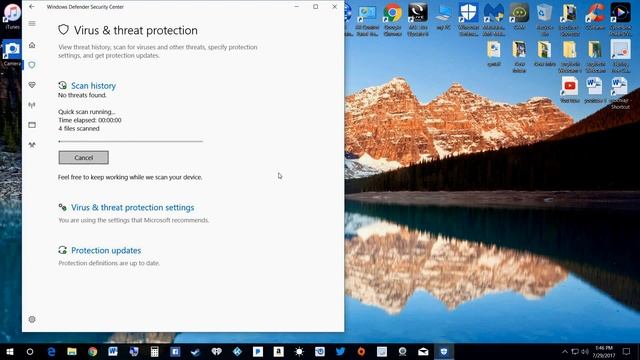The height and width of the screenshot is (360, 640).
Task: Select the Google Chrome desktop shortcut
Action: (392, 19)
